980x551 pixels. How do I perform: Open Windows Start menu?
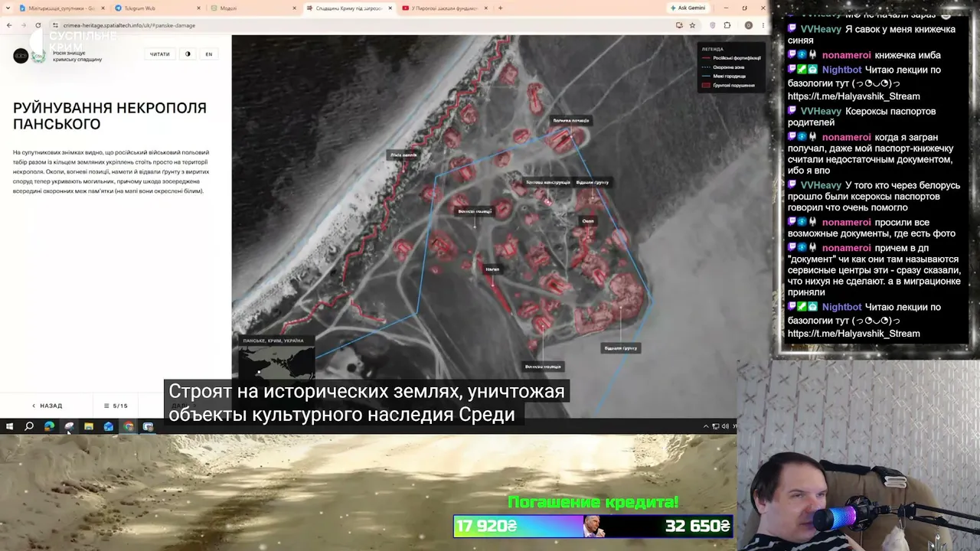point(9,426)
